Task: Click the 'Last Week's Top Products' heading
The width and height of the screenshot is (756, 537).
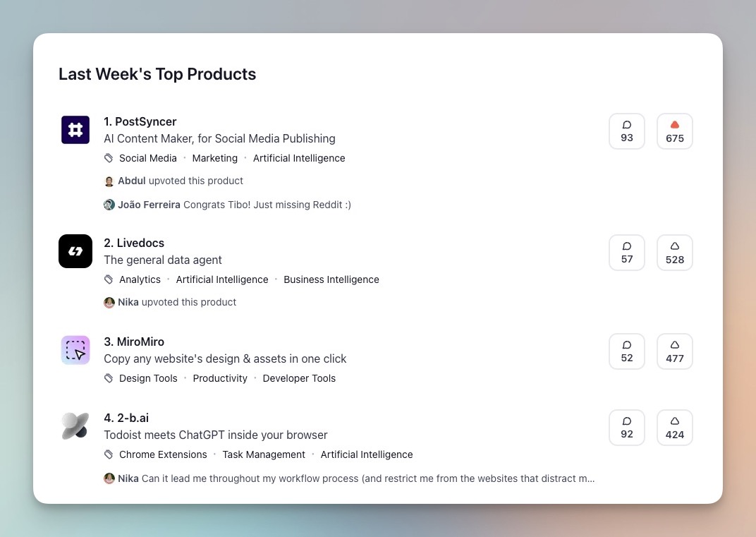Action: 157,74
